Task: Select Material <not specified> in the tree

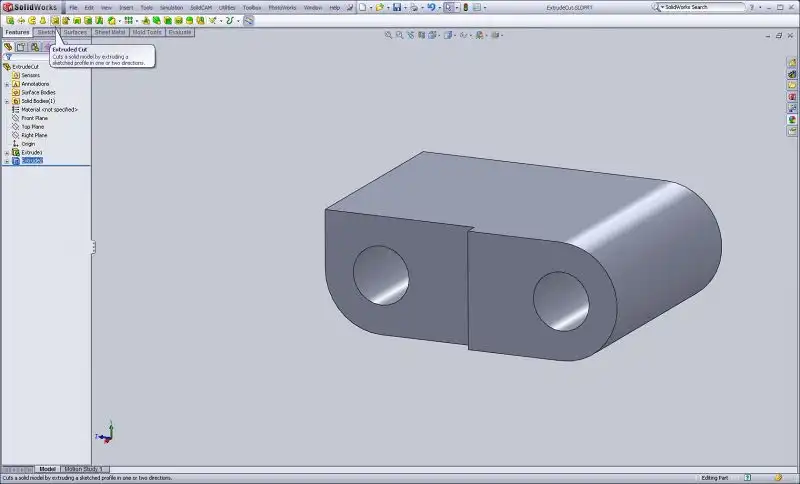Action: pos(49,109)
